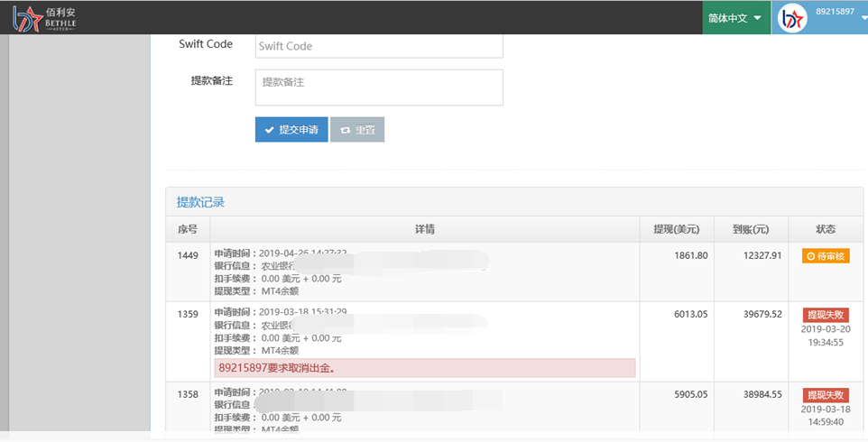Select record number 1449 in the table

click(x=188, y=256)
